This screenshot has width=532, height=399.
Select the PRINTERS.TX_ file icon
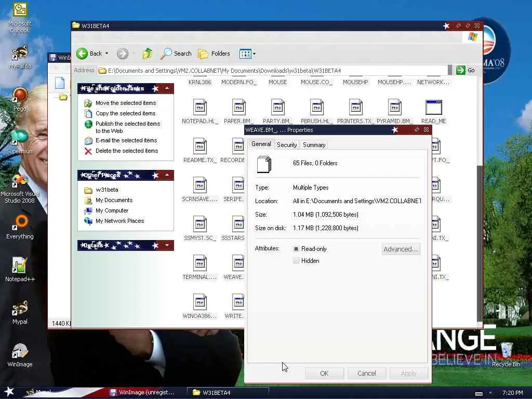355,107
